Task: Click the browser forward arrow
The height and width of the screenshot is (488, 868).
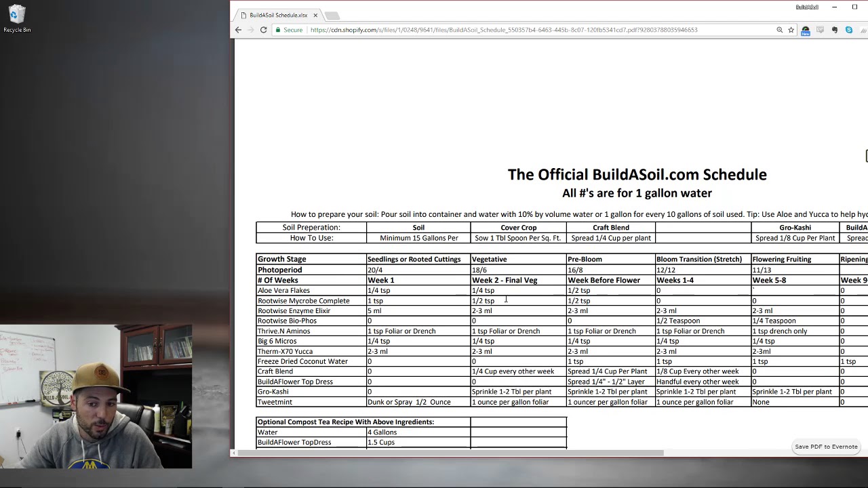Action: (251, 30)
